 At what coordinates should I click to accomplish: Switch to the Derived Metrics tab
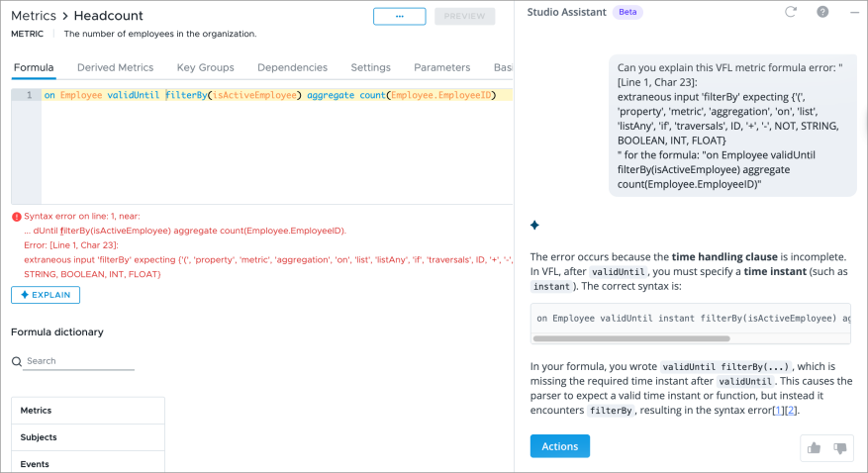pos(115,67)
